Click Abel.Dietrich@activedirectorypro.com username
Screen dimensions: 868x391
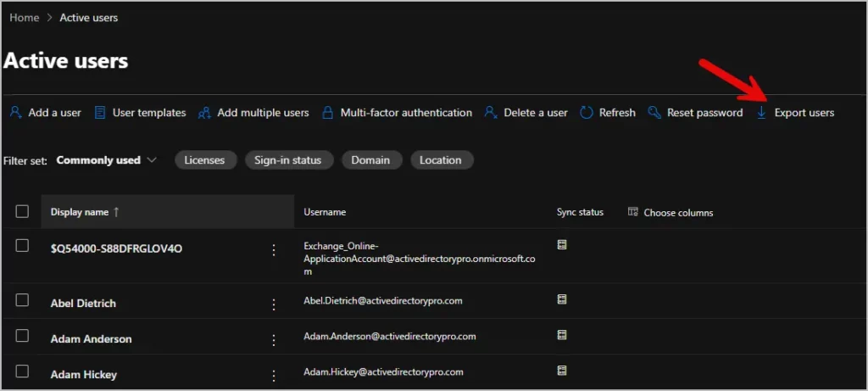pos(383,301)
